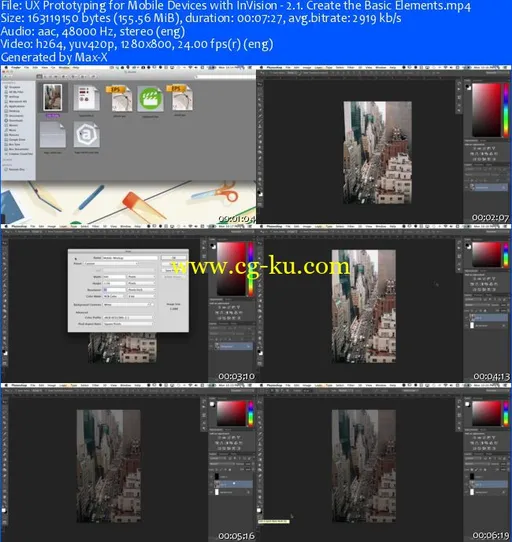Open the File menu in frame 00:02:07
The height and width of the screenshot is (542, 512).
[288, 68]
